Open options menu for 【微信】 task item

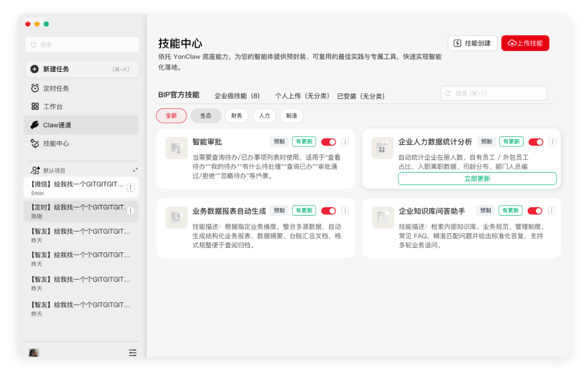(130, 187)
